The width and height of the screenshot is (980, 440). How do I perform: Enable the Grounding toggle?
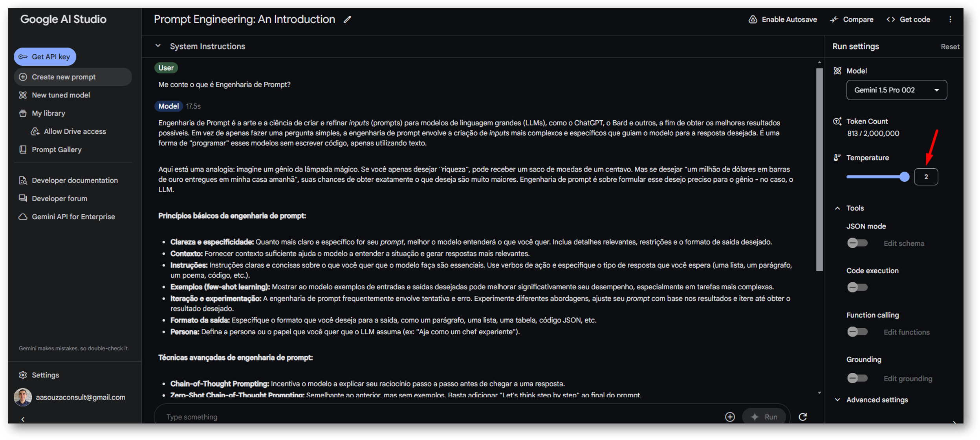click(857, 378)
